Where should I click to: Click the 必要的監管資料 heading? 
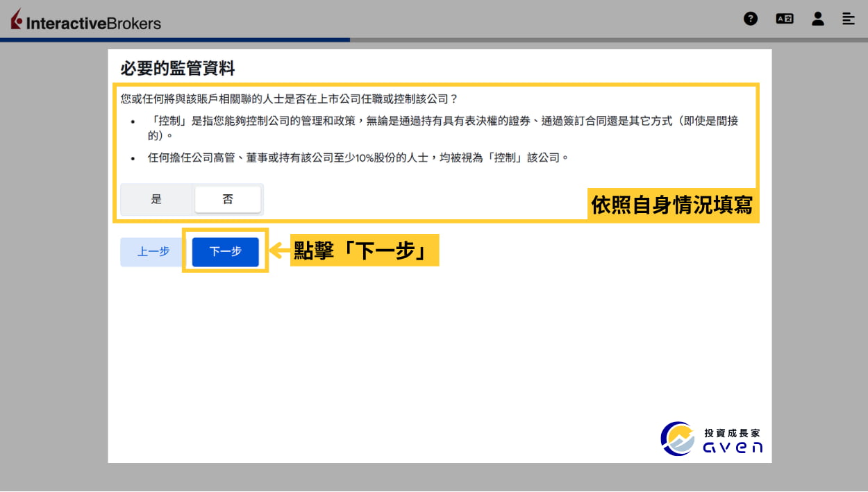178,68
